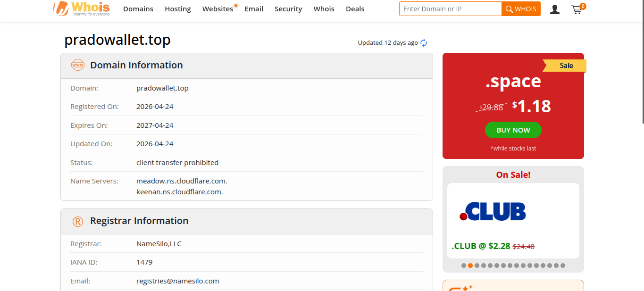Click the .space sale heading
This screenshot has width=644, height=291.
coord(513,81)
